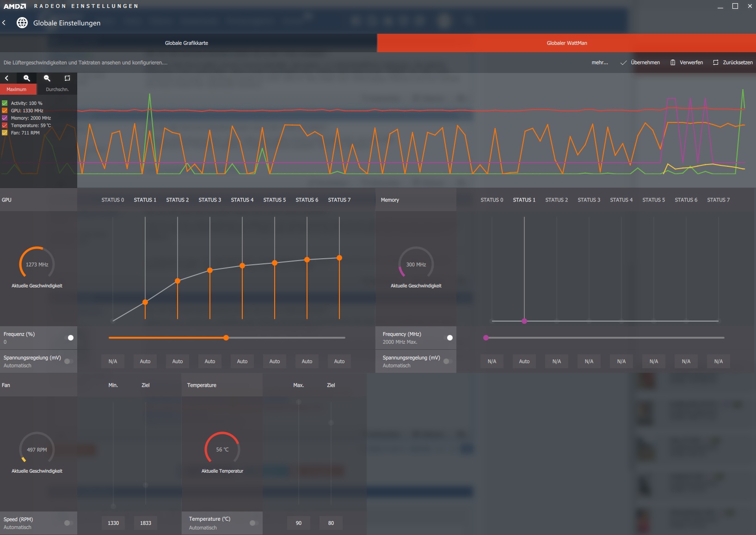Viewport: 756px width, 535px height.
Task: Click GPU STATUS 7 voltage Auto field
Action: (x=339, y=361)
